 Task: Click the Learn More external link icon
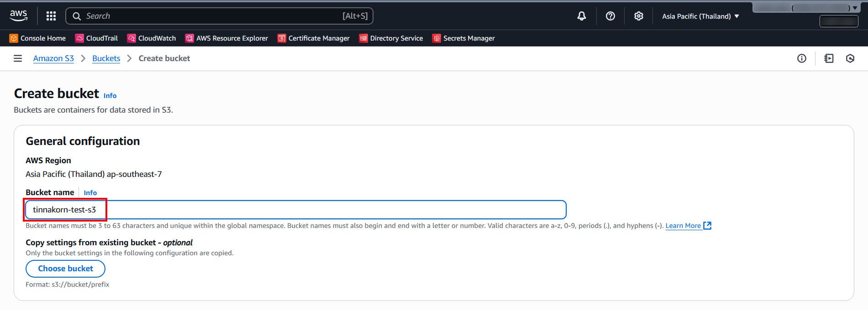pyautogui.click(x=707, y=226)
